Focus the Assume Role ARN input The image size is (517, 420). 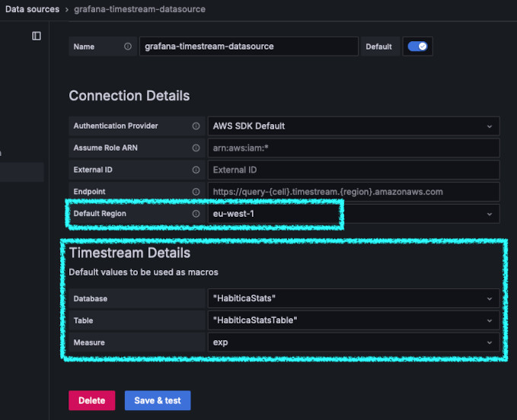pyautogui.click(x=353, y=148)
